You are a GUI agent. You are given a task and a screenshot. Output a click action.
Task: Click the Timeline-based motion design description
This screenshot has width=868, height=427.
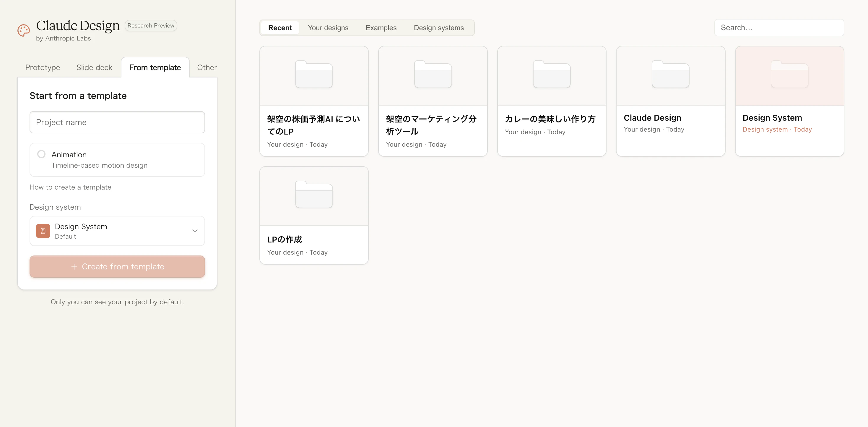[x=99, y=165]
